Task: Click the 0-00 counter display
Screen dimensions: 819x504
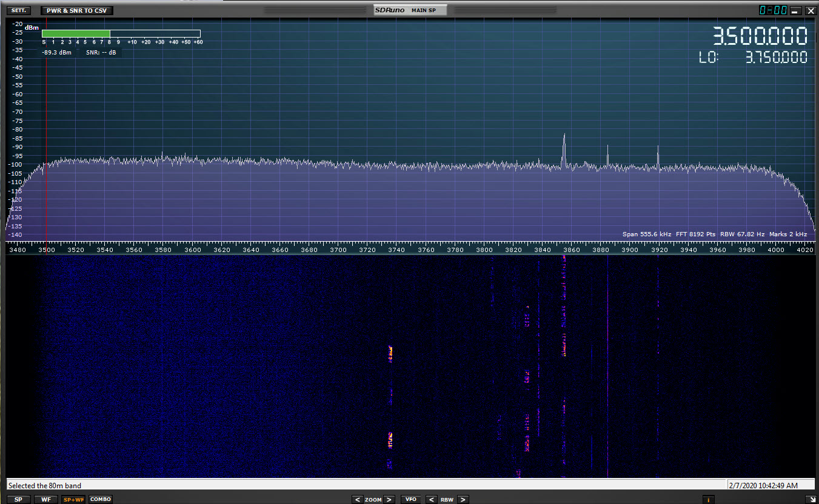Action: click(x=773, y=10)
